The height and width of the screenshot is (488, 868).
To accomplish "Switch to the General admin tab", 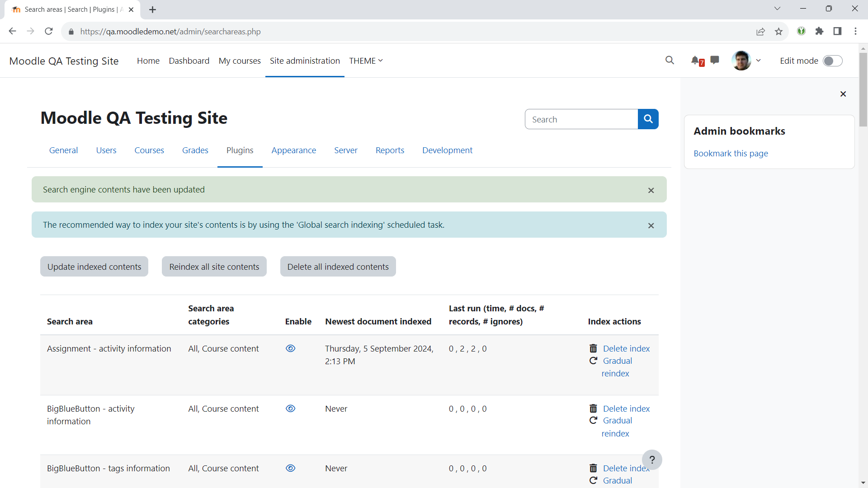I will [x=63, y=150].
